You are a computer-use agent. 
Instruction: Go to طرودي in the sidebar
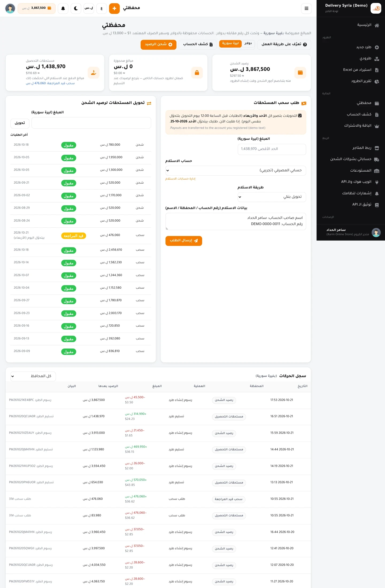(351, 59)
